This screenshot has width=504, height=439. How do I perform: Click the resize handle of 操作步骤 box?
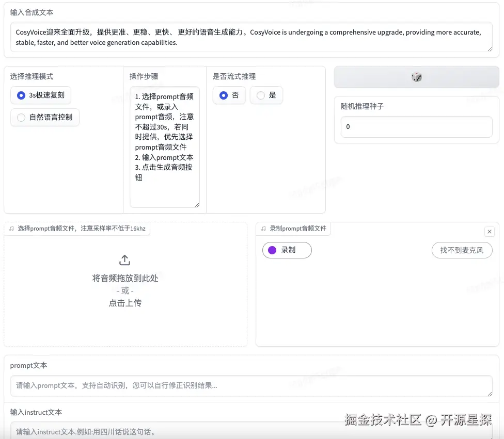point(197,205)
